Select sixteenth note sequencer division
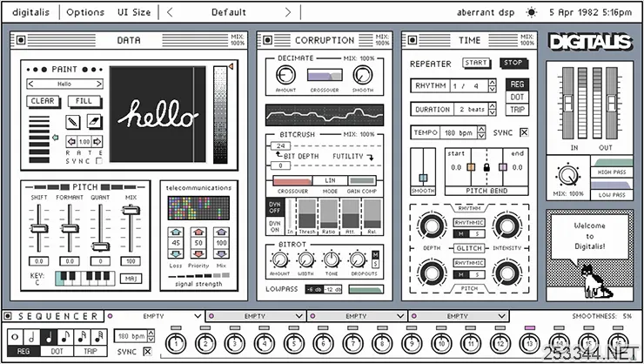Image resolution: width=644 pixels, height=364 pixels. point(82,337)
